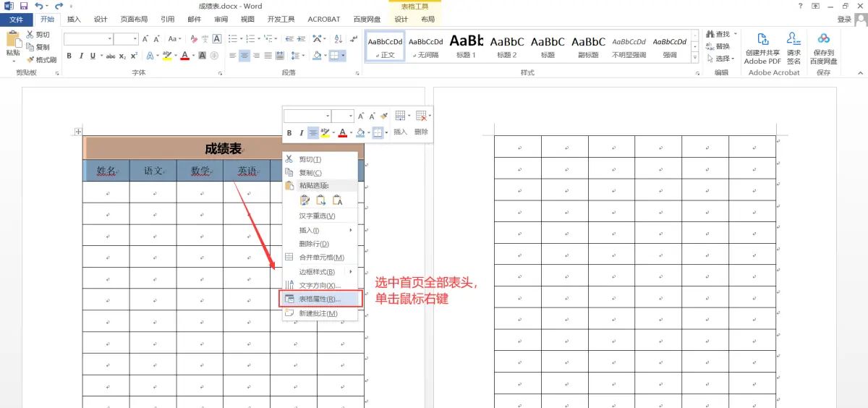
Task: Open the 文件 file tab
Action: (16, 20)
